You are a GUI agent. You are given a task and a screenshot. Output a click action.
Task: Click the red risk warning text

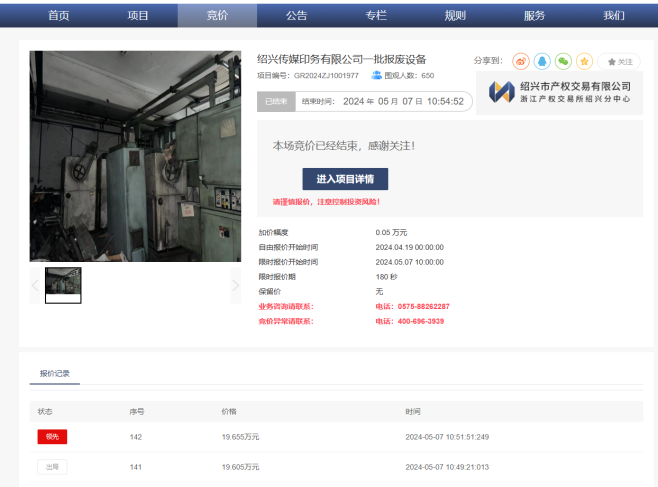pyautogui.click(x=326, y=202)
